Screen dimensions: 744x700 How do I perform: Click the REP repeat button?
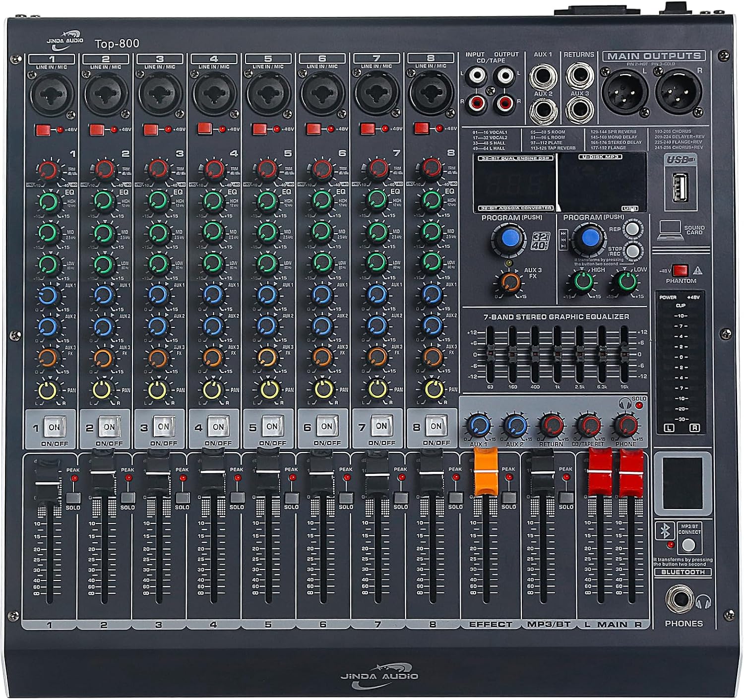click(632, 229)
